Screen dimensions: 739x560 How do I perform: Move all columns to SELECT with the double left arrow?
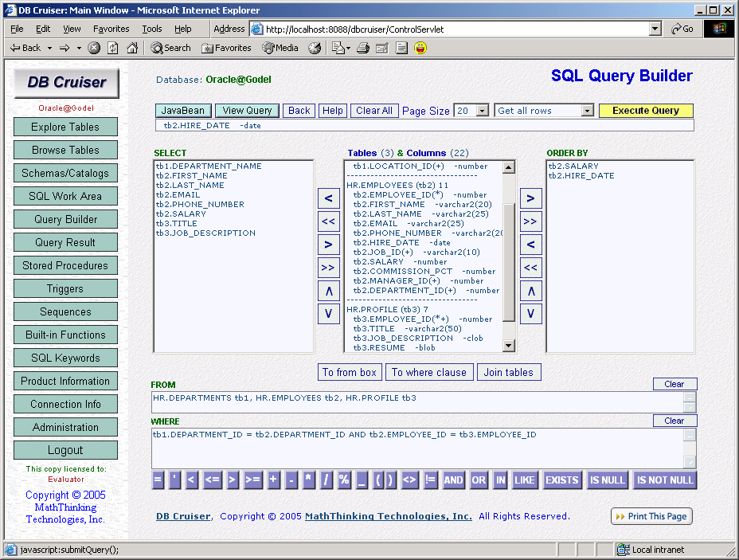(x=329, y=221)
